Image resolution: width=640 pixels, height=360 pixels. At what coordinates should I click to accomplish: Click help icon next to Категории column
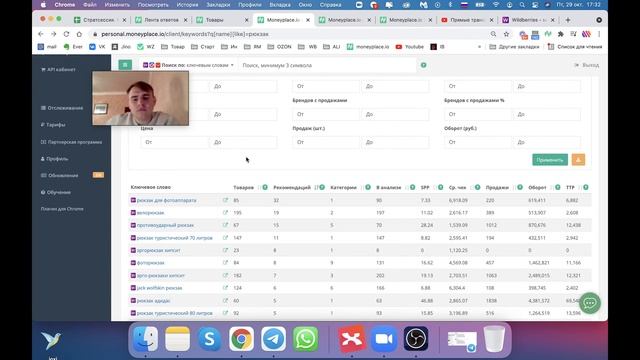[368, 187]
